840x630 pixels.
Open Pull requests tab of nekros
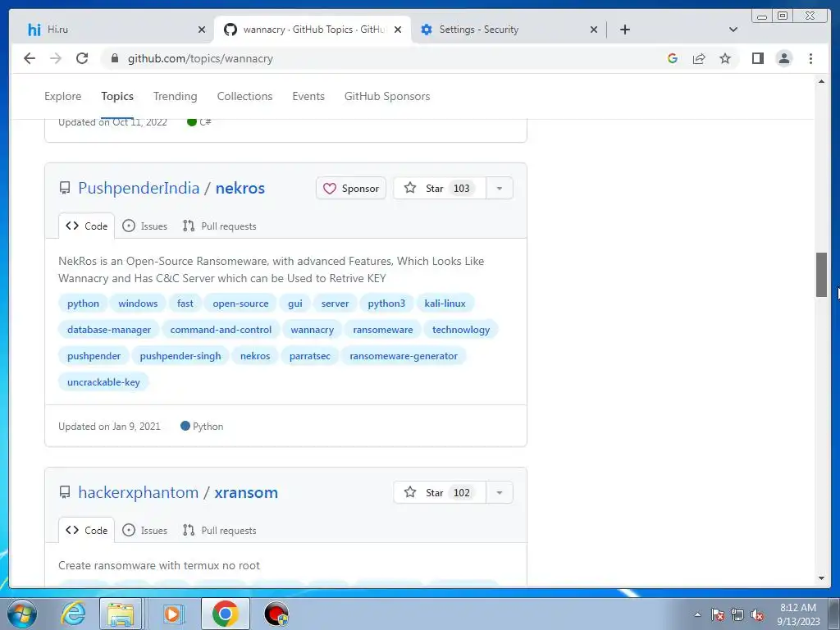coord(219,226)
